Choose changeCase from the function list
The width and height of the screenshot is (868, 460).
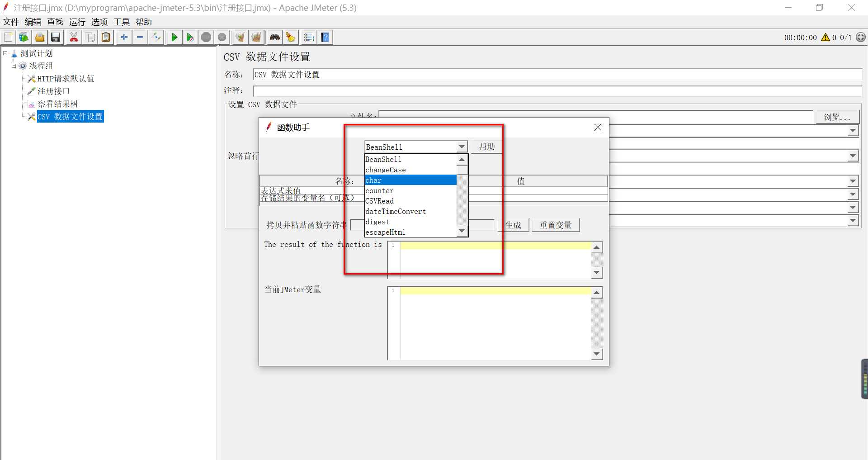(410, 170)
